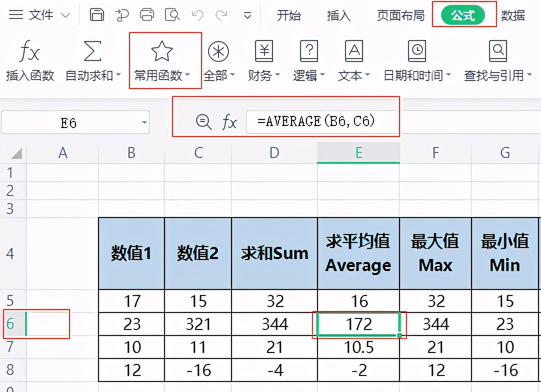
Task: Select column A header
Action: (x=62, y=153)
